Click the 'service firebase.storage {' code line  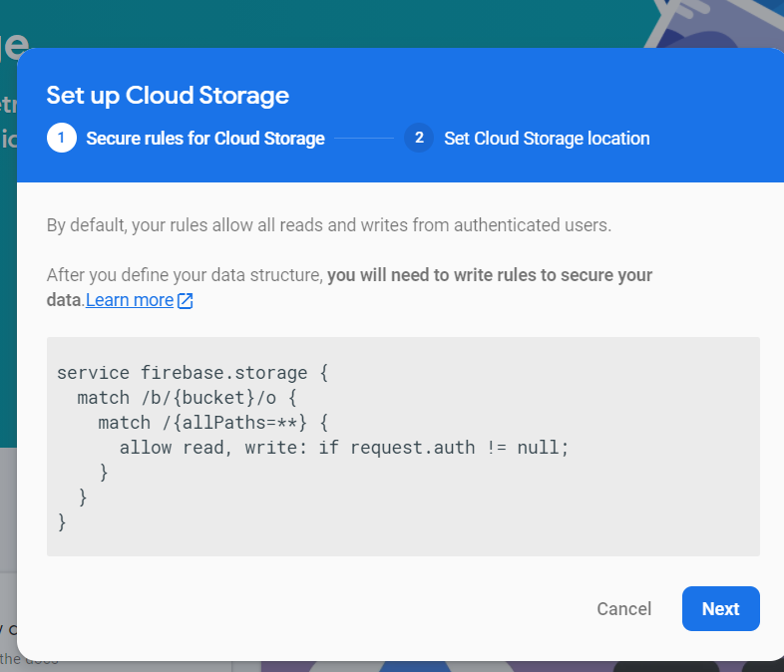coord(193,373)
